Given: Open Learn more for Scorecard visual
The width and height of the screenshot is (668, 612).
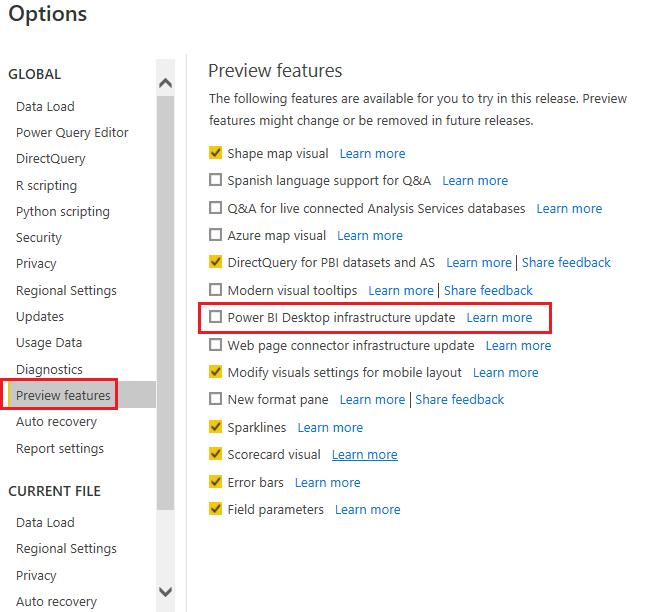Looking at the screenshot, I should [x=365, y=455].
